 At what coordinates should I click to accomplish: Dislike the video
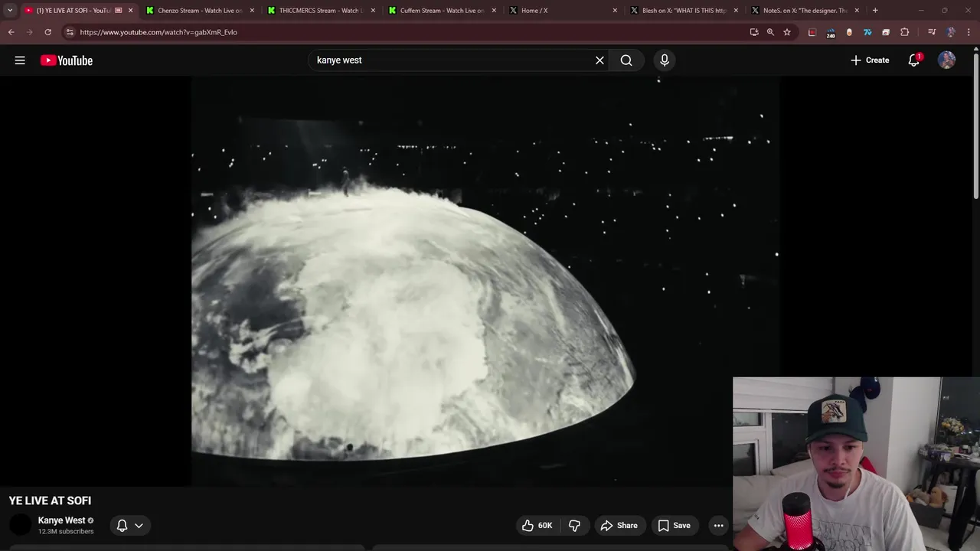(574, 526)
